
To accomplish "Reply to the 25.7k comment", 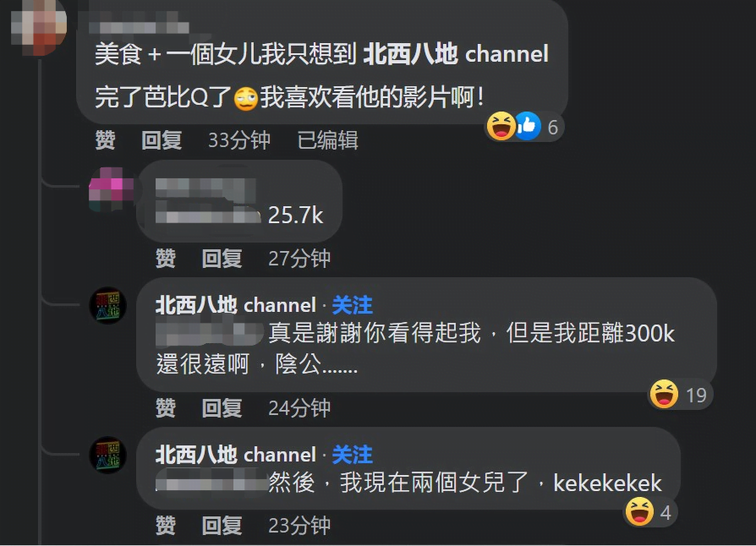I will pos(222,259).
